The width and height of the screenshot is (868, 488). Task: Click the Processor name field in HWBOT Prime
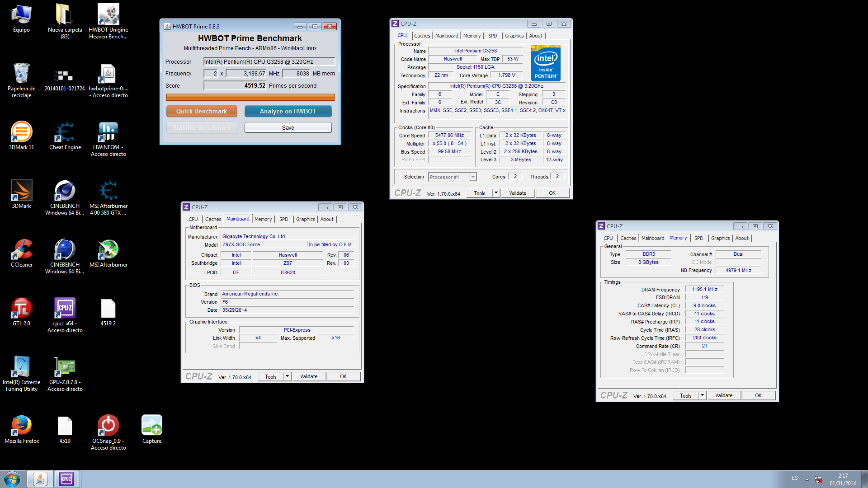[x=269, y=62]
